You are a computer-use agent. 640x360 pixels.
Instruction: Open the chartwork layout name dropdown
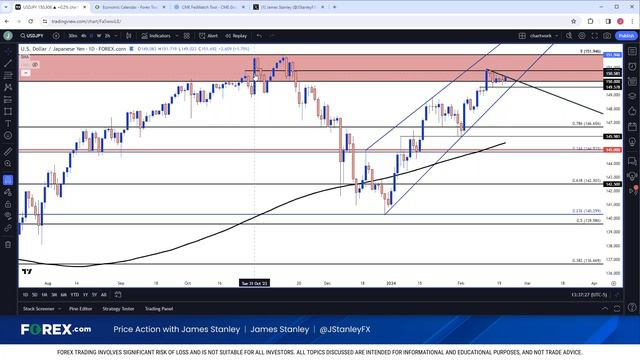544,36
